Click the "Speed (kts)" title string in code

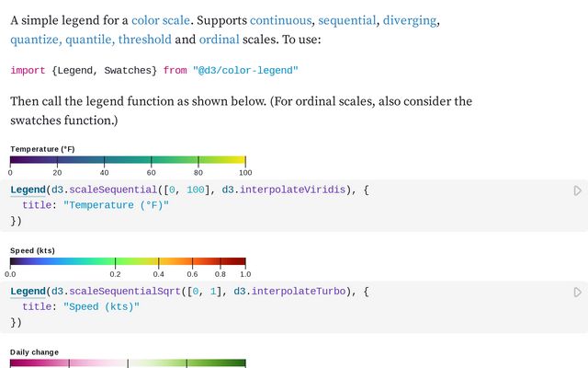coord(101,306)
